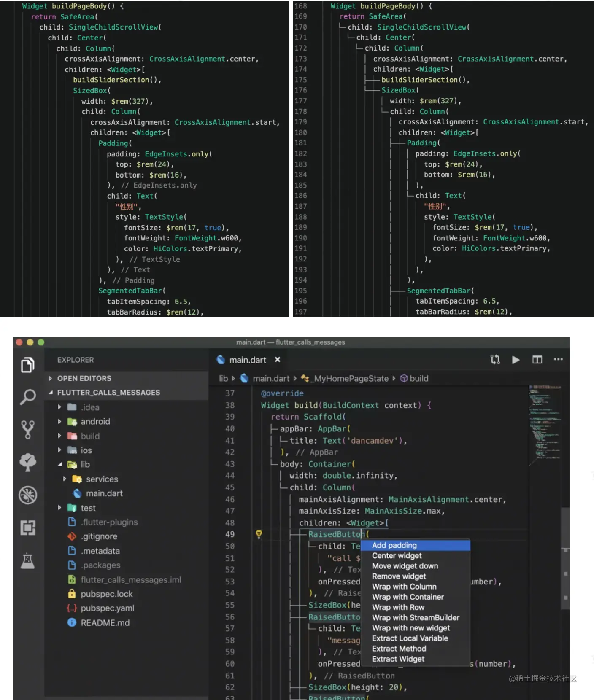Click the Dart file icon on main.dart tab
594x700 pixels.
pos(221,360)
